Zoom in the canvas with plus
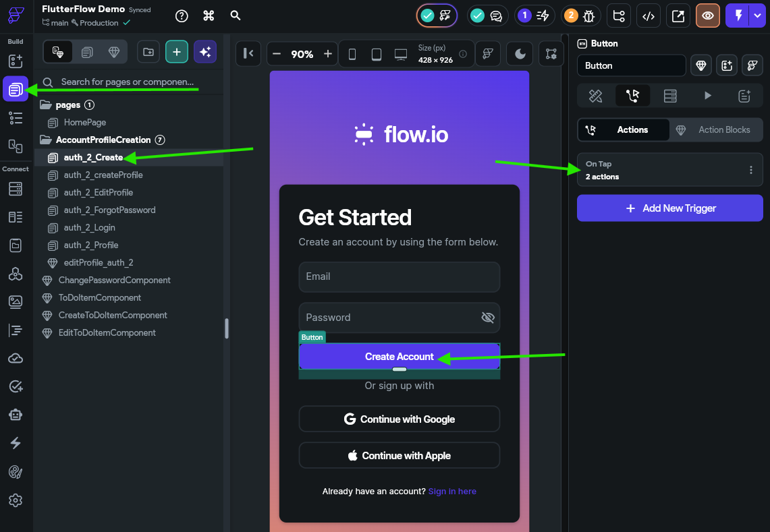The image size is (770, 532). pos(328,54)
